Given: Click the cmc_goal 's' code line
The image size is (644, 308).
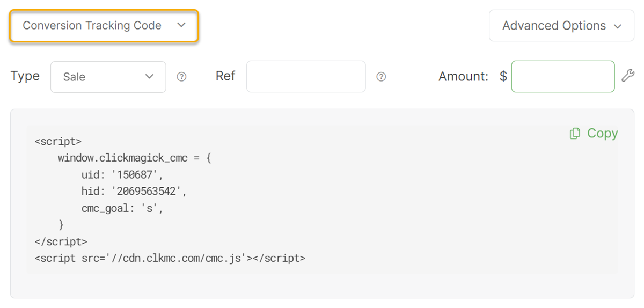Looking at the screenshot, I should point(122,208).
